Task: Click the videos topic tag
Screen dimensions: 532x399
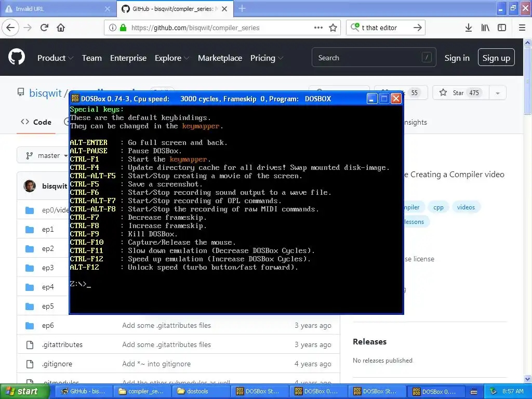Action: [465, 207]
